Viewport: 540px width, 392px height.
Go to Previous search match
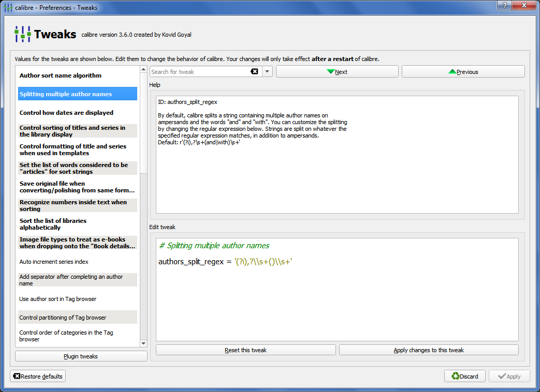463,71
